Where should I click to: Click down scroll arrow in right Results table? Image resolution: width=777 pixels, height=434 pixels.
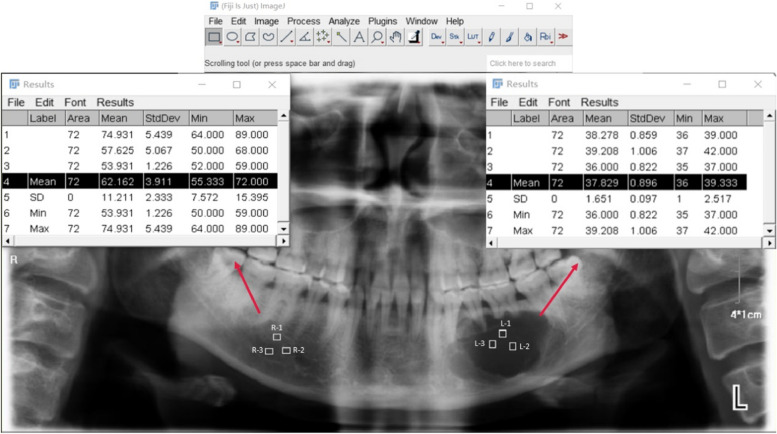pos(769,231)
